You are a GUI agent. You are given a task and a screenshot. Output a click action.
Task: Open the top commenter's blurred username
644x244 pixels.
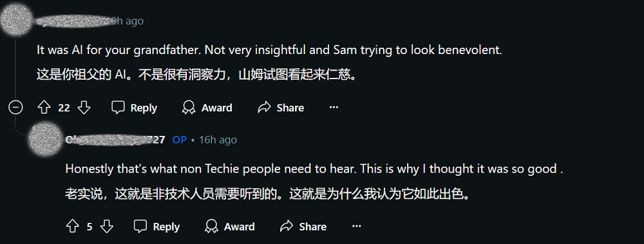point(74,21)
